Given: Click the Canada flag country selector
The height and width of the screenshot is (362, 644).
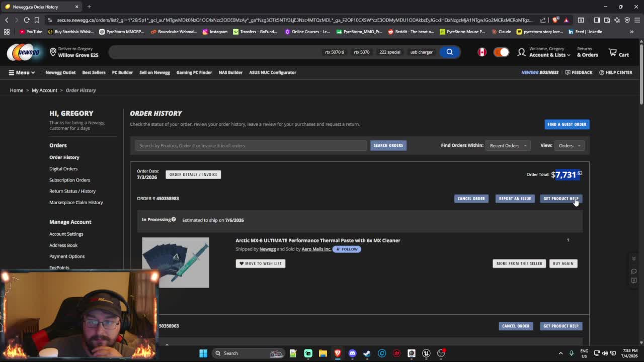Looking at the screenshot, I should tap(482, 52).
